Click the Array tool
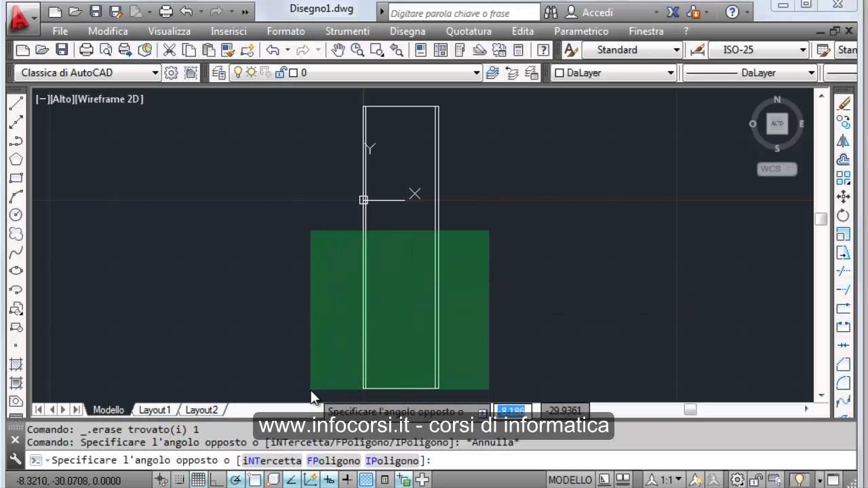This screenshot has width=868, height=488. pyautogui.click(x=844, y=178)
